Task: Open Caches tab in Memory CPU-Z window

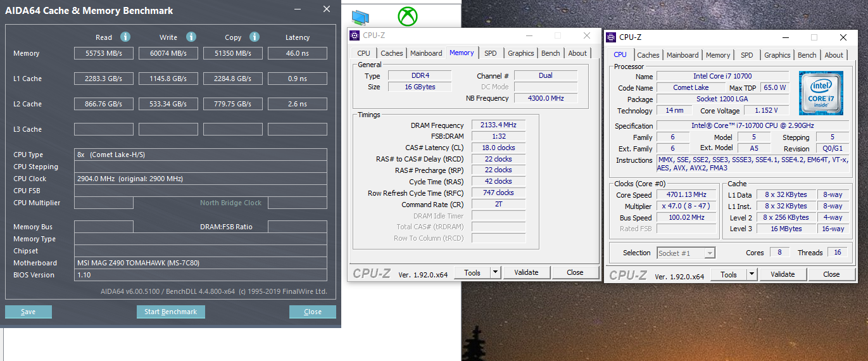Action: coord(392,53)
